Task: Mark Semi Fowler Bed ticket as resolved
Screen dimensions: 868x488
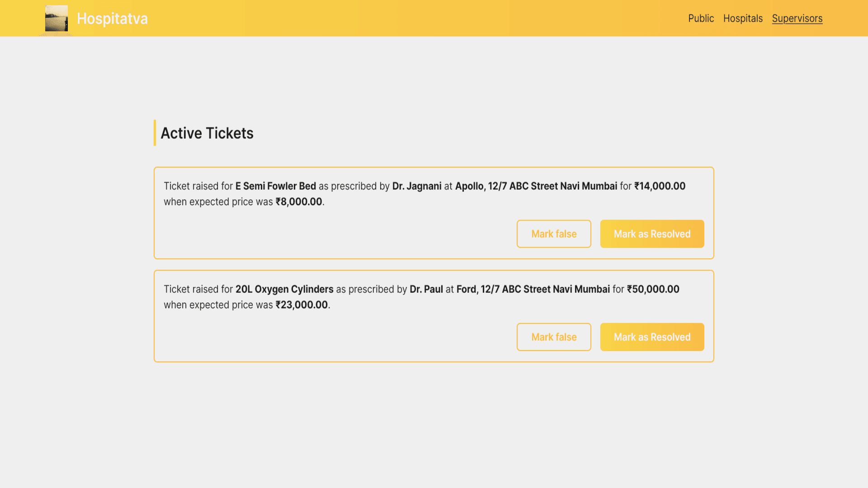Action: (652, 234)
